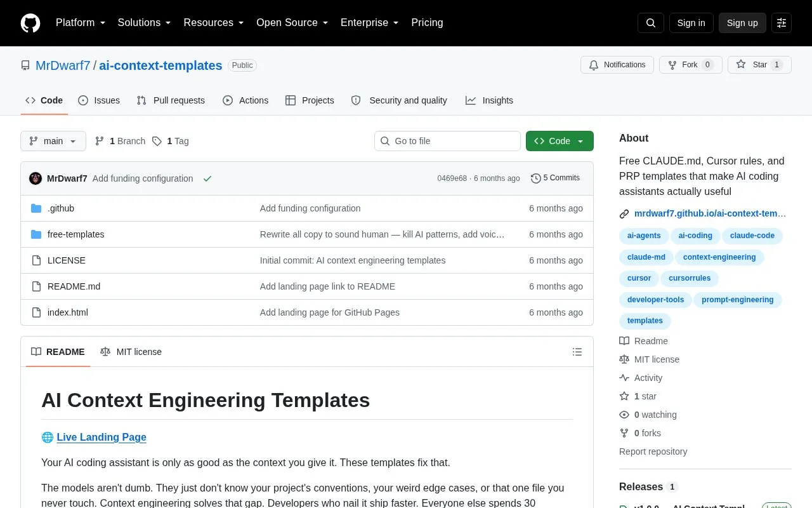Switch to the Issues tab

99,100
